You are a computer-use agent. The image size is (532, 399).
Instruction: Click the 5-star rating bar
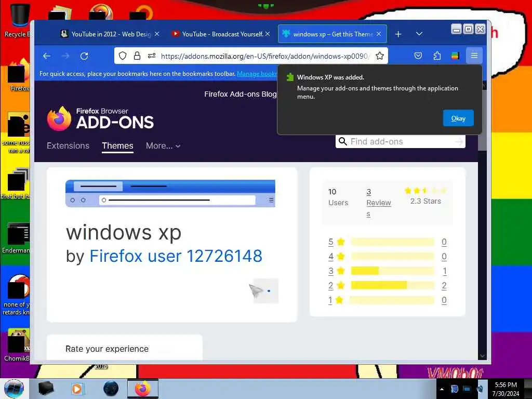tap(393, 242)
